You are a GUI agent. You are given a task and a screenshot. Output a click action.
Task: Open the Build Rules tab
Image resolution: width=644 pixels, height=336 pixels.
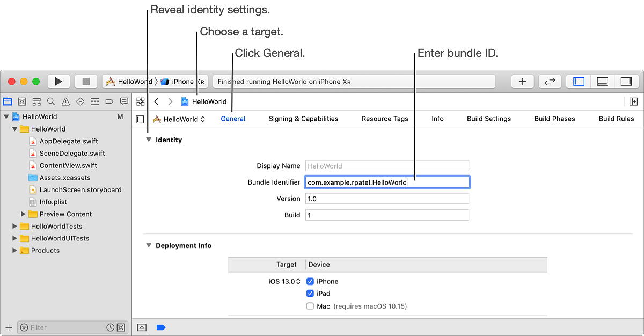point(616,119)
